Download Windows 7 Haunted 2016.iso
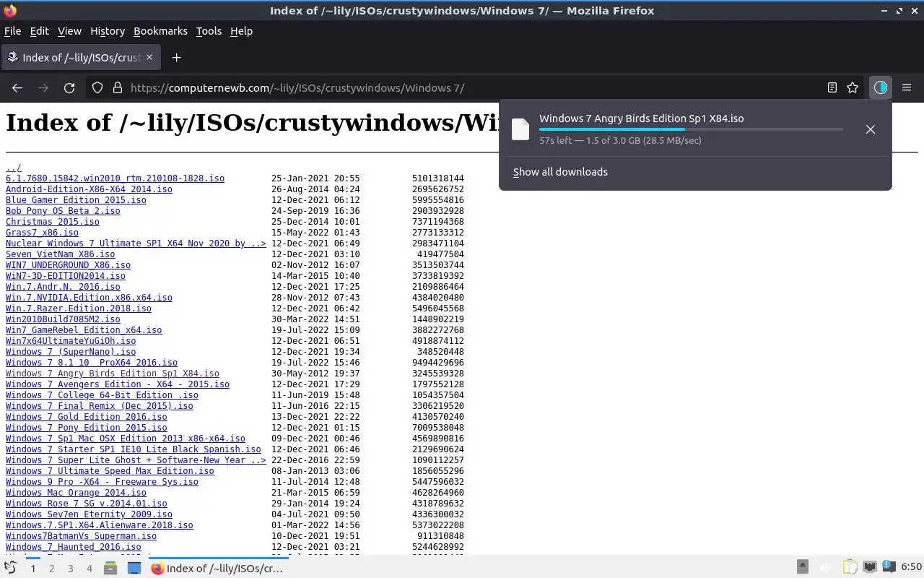Viewport: 924px width, 578px height. click(x=74, y=547)
